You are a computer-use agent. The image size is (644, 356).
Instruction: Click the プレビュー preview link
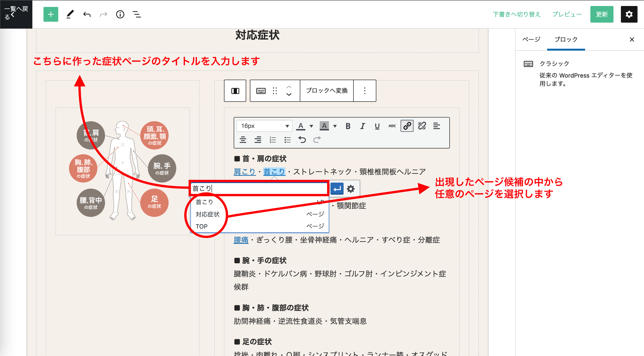pos(567,15)
